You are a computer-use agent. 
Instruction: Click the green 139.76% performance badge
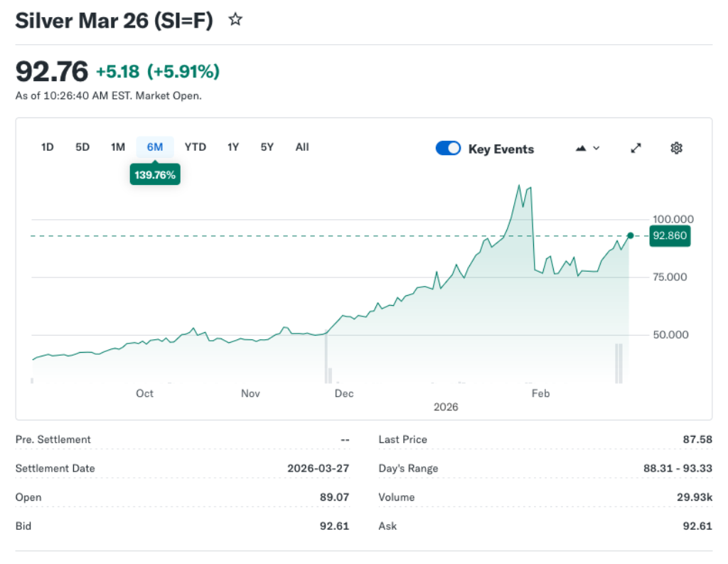pyautogui.click(x=155, y=174)
